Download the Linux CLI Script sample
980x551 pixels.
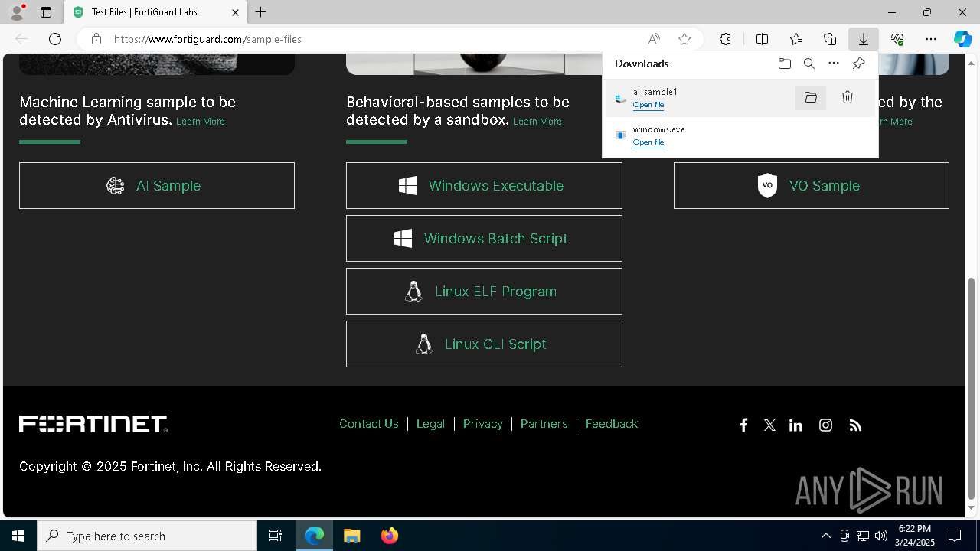click(x=484, y=344)
